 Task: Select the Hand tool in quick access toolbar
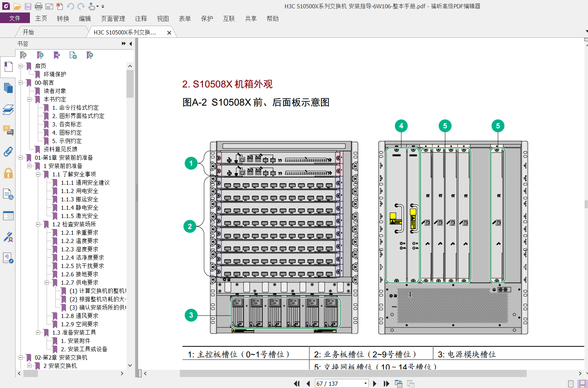[92, 6]
